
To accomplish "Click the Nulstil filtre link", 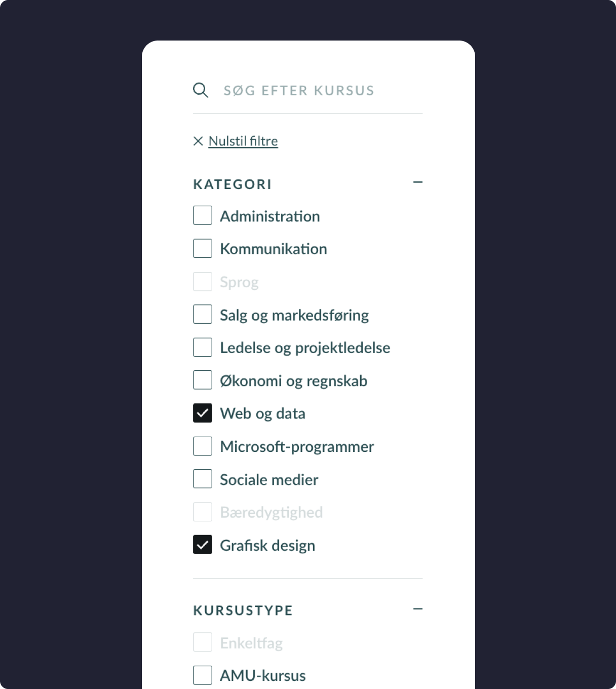I will point(243,141).
